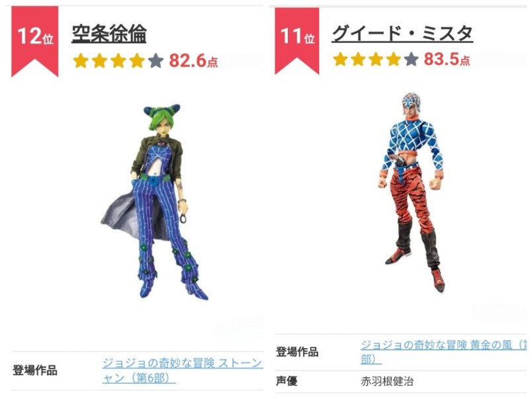Open the 空条徐倫 character title link
532x399 pixels.
point(109,34)
